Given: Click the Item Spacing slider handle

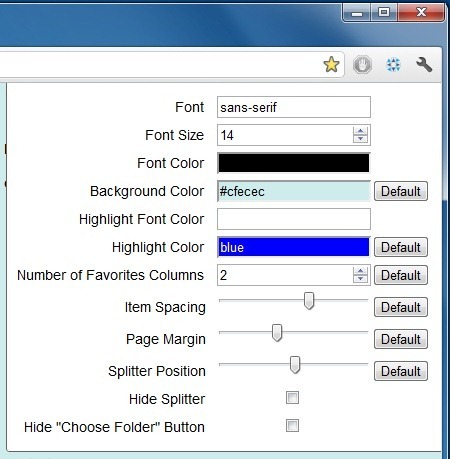Looking at the screenshot, I should [309, 301].
